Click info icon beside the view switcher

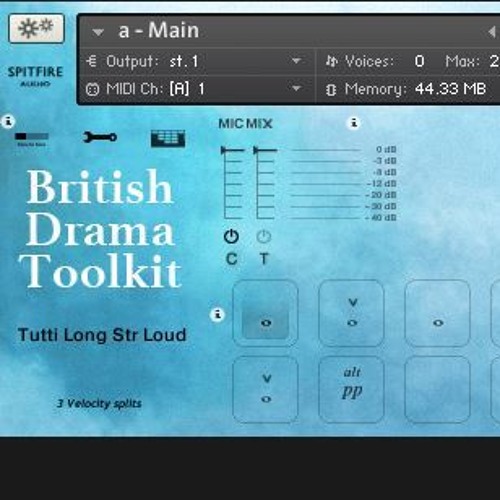pyautogui.click(x=9, y=121)
